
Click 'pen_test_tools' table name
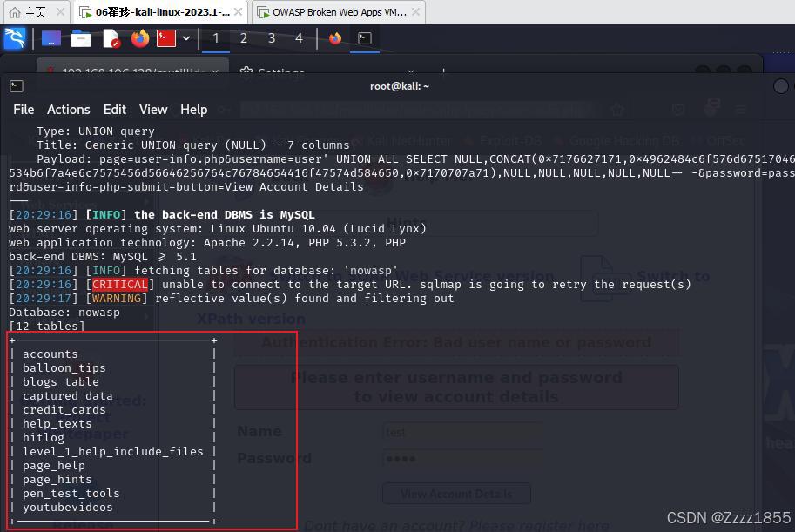tap(71, 494)
